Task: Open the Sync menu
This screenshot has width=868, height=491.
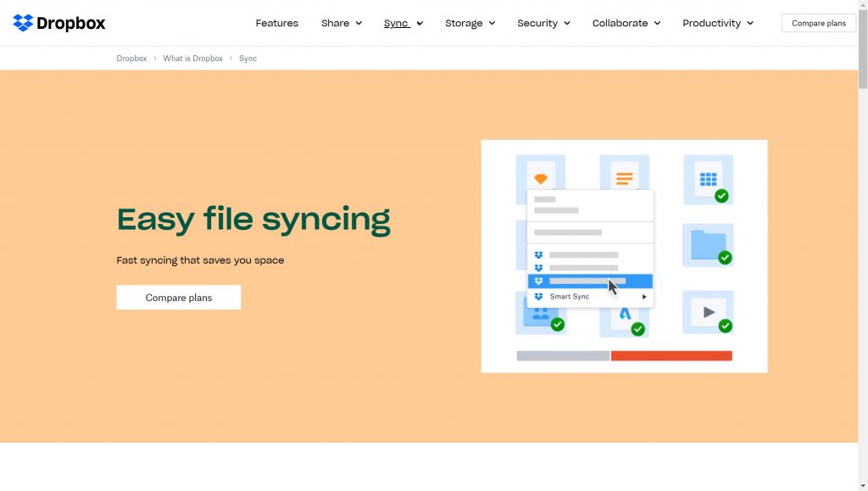Action: [x=397, y=23]
